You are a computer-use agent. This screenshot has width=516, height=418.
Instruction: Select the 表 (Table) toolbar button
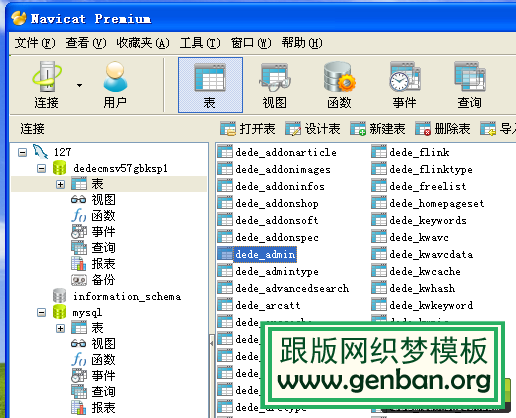tap(210, 85)
